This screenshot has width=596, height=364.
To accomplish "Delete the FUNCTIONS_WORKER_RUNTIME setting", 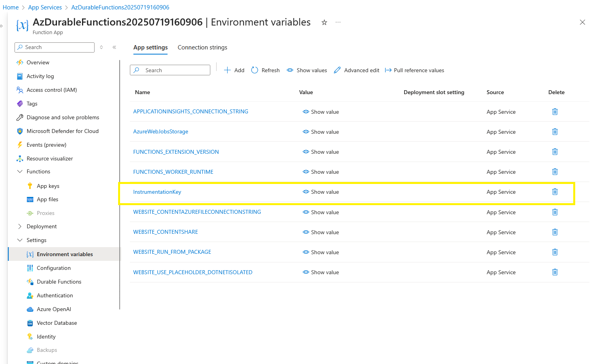I will (555, 172).
